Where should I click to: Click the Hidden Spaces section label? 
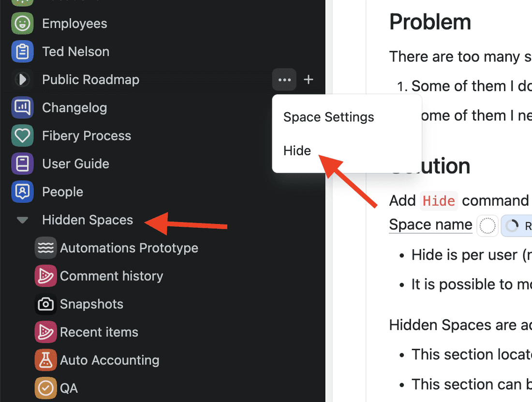click(88, 220)
